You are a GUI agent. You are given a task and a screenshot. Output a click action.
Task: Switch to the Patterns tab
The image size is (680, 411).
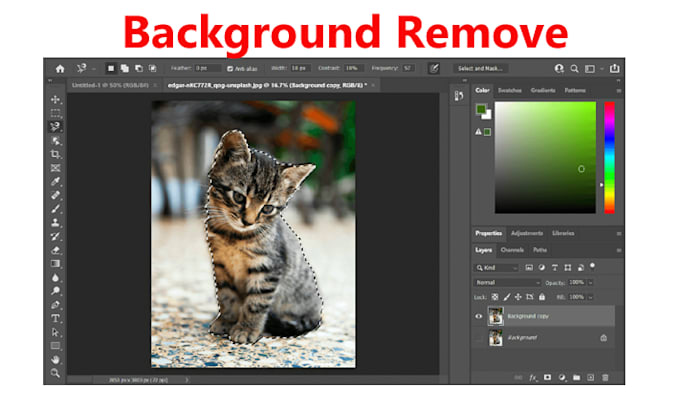pos(575,91)
